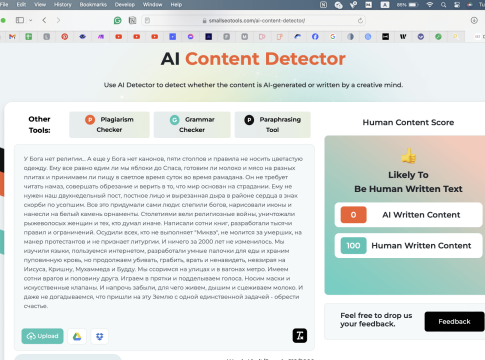Open Control Center in the menu bar
The width and height of the screenshot is (485, 360).
[x=457, y=5]
